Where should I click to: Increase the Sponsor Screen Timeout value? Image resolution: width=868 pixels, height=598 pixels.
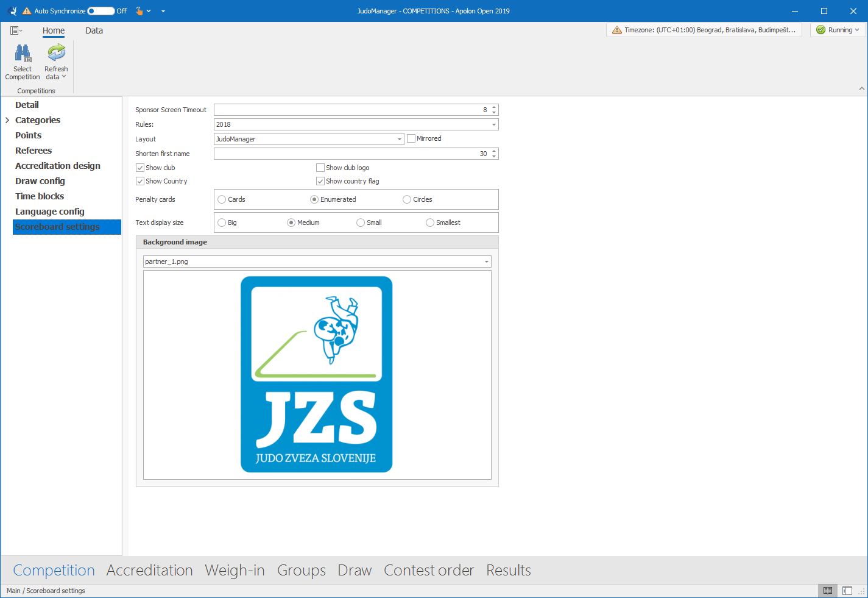click(494, 107)
